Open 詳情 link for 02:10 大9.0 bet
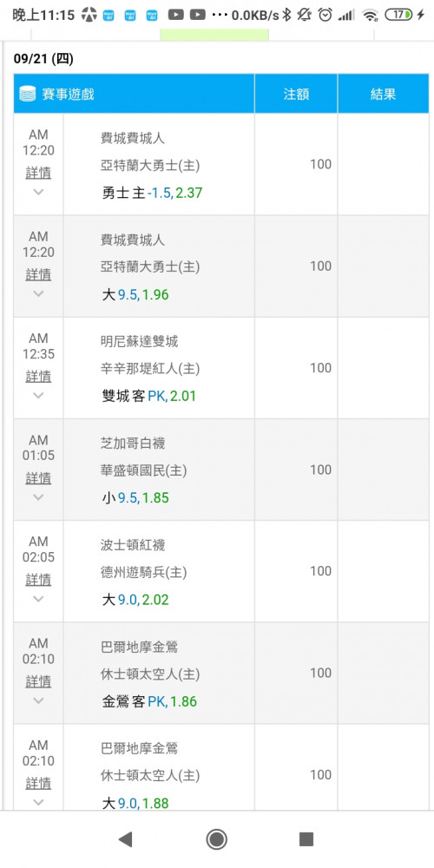434x868 pixels. 38,783
